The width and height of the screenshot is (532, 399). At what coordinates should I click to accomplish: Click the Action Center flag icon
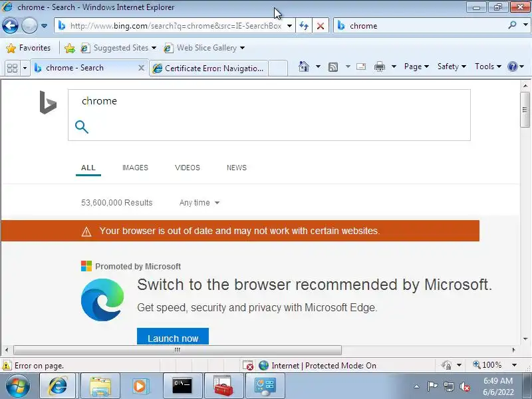432,386
